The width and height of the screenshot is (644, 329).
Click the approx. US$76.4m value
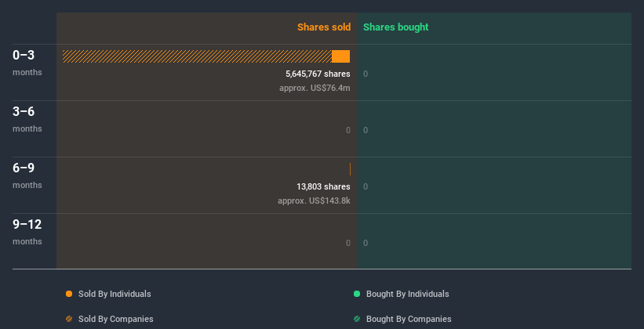click(315, 88)
